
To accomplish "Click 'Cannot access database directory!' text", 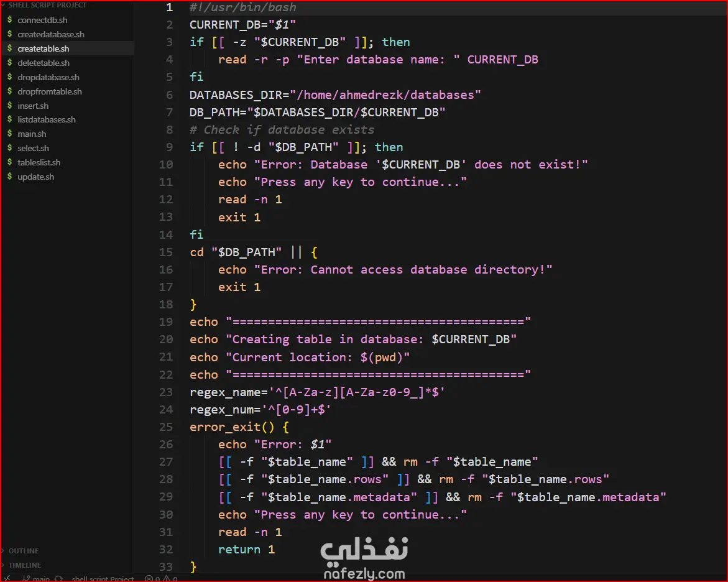I will point(428,269).
